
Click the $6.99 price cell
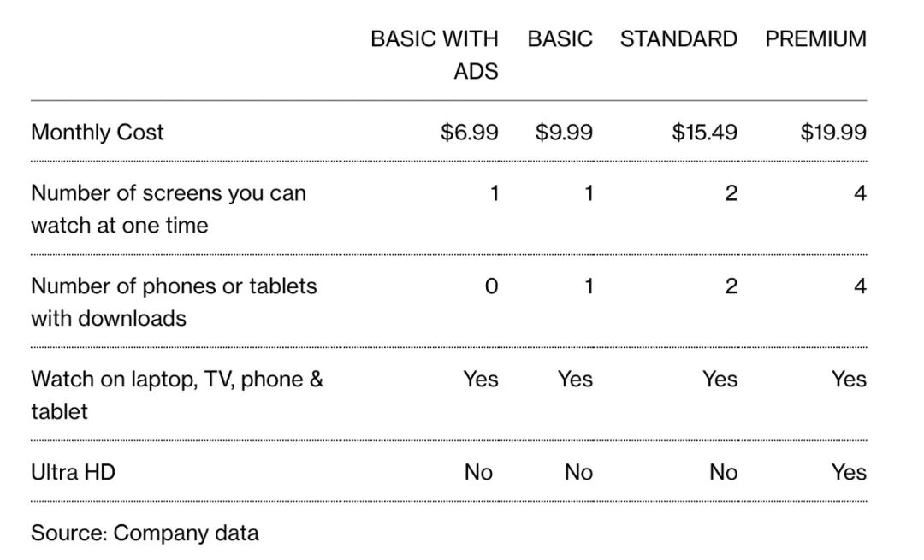point(470,132)
